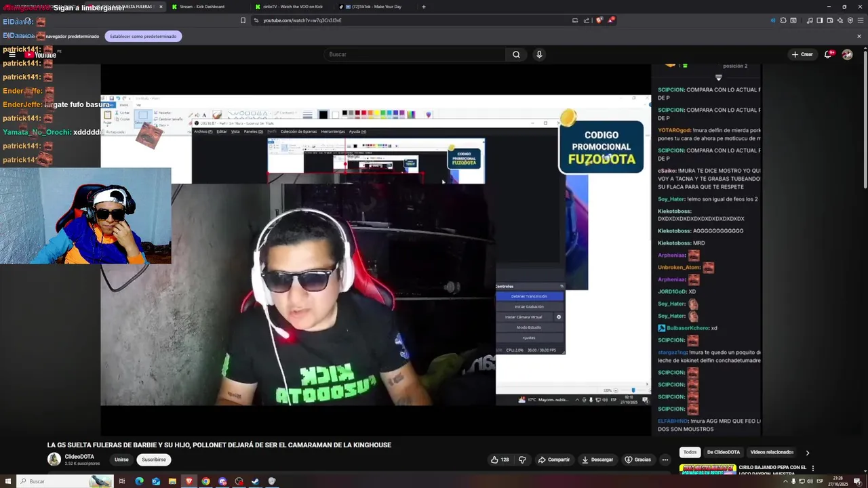Open the ClideoDOTA channel name link

pos(79,457)
